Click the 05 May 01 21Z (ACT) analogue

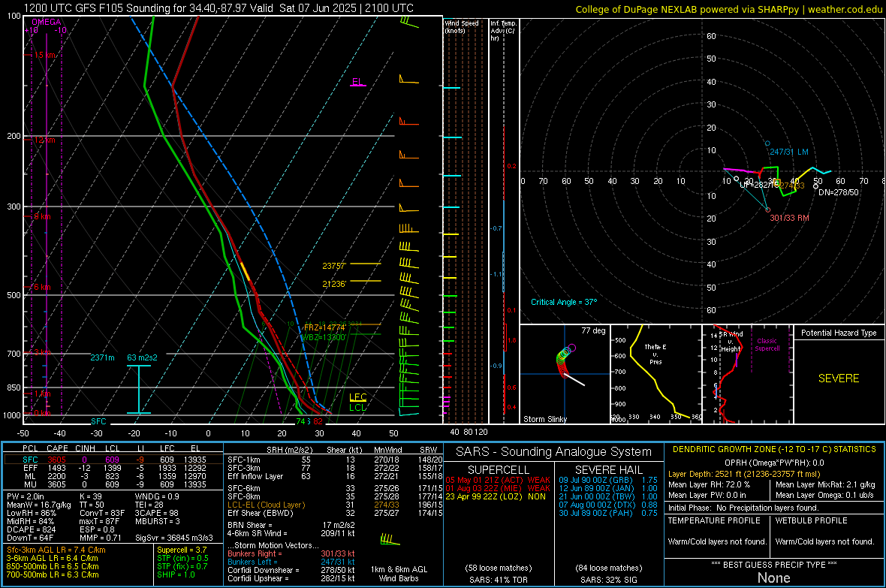(498, 480)
